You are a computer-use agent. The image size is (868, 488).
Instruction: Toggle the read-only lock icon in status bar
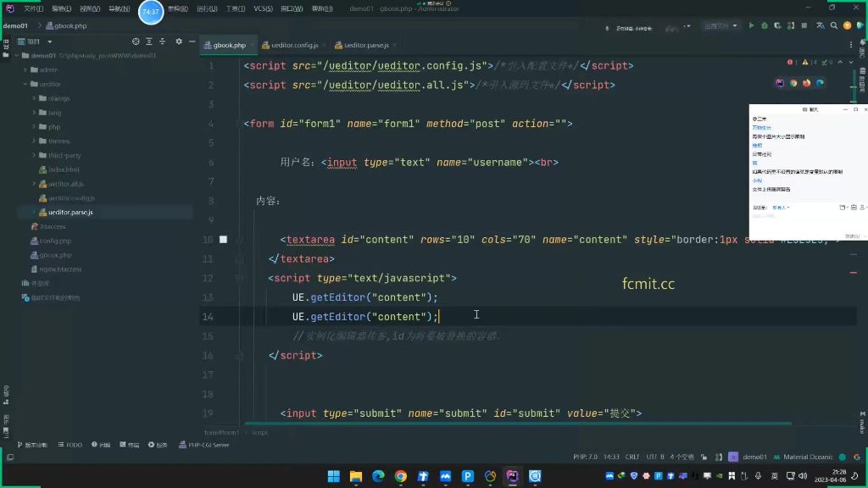pos(704,457)
